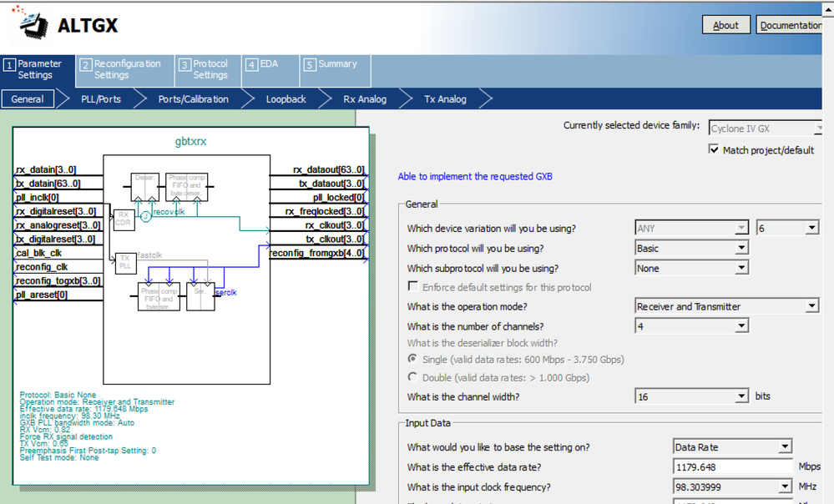Toggle Match project/default checkbox
834x504 pixels.
click(714, 150)
